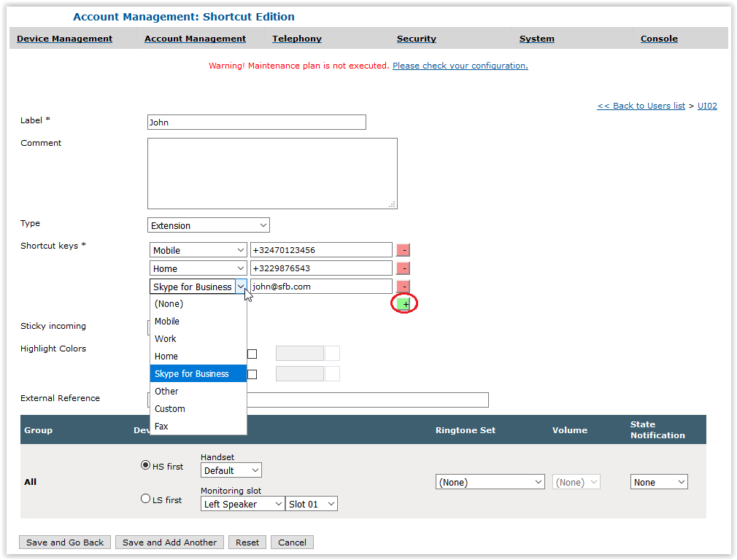The height and width of the screenshot is (560, 737).
Task: Remove the Mobile shortcut key row
Action: 404,250
